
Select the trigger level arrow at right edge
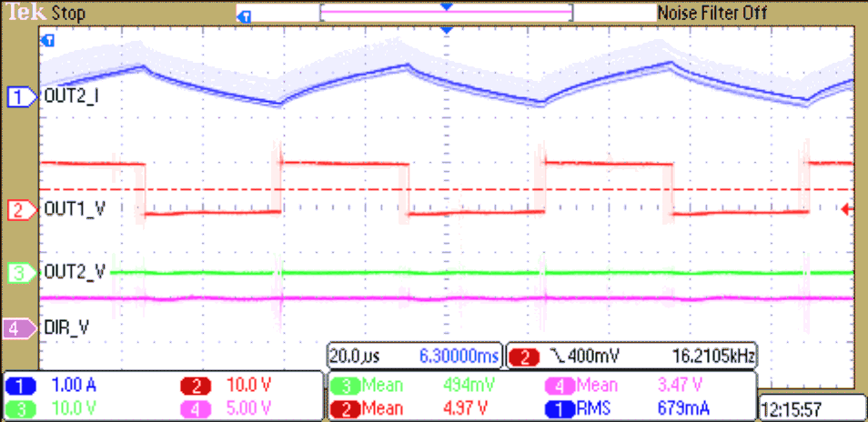[x=848, y=210]
